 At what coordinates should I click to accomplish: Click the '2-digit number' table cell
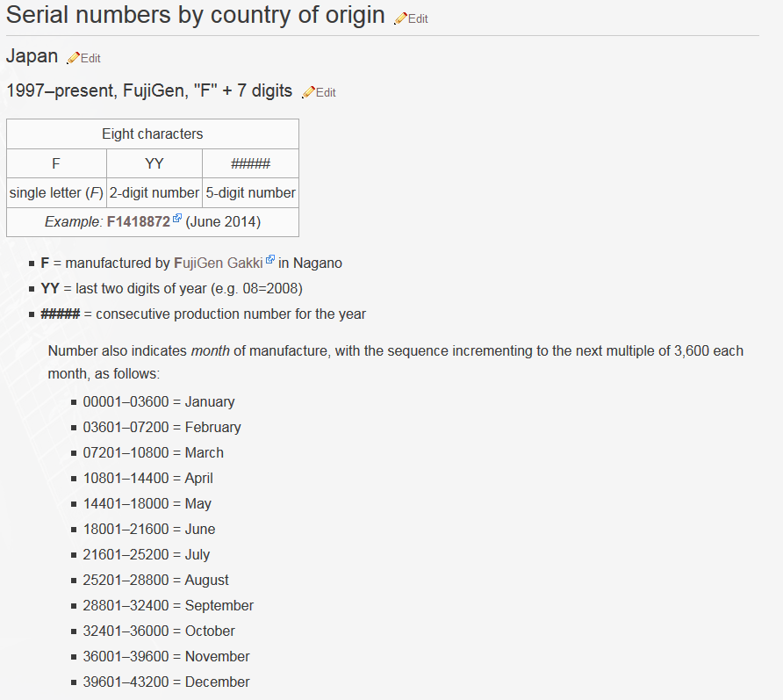pyautogui.click(x=154, y=193)
